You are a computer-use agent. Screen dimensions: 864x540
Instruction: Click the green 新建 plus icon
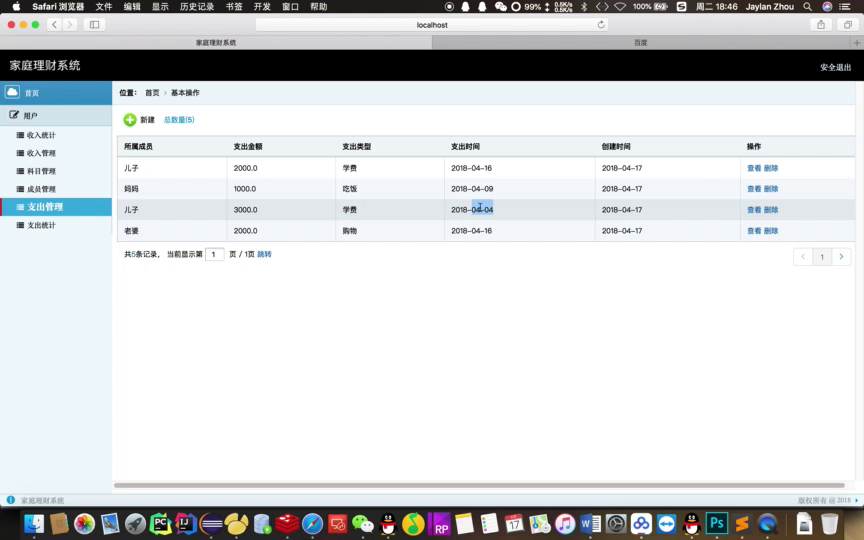tap(130, 120)
